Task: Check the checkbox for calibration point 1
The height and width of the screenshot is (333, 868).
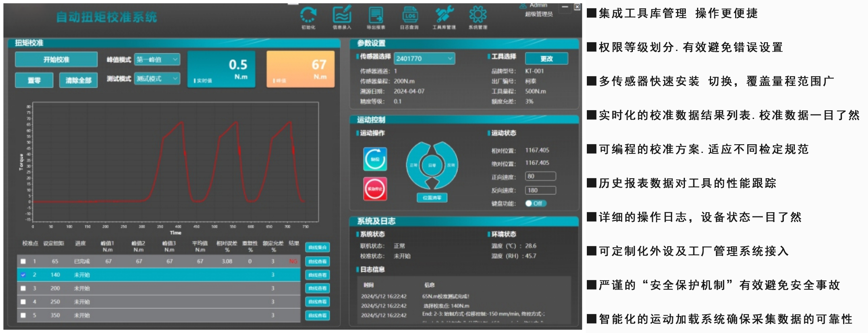Action: tap(23, 261)
